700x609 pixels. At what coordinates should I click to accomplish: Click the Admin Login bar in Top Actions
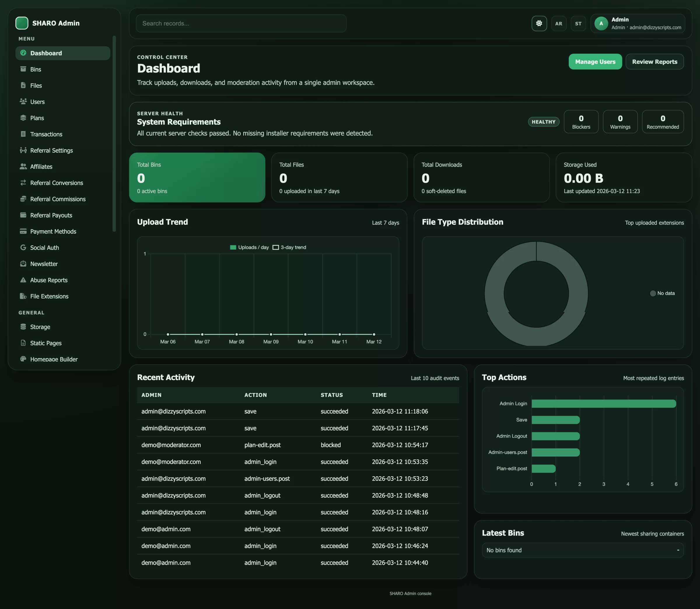[604, 403]
